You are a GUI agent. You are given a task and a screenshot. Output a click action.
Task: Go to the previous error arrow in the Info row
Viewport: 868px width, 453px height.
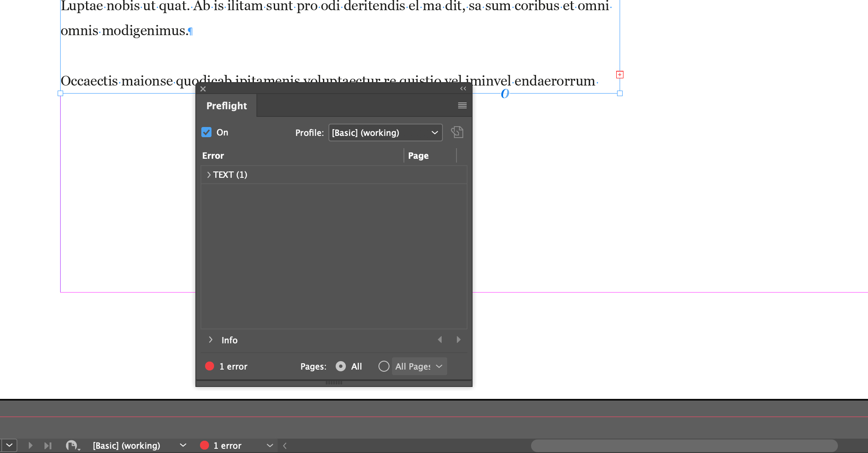coord(440,340)
